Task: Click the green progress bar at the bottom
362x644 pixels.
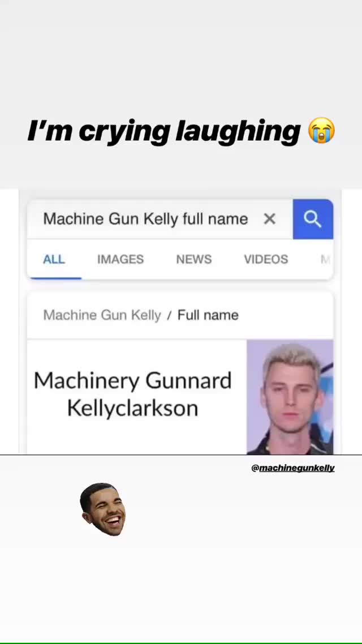Action: point(181,643)
